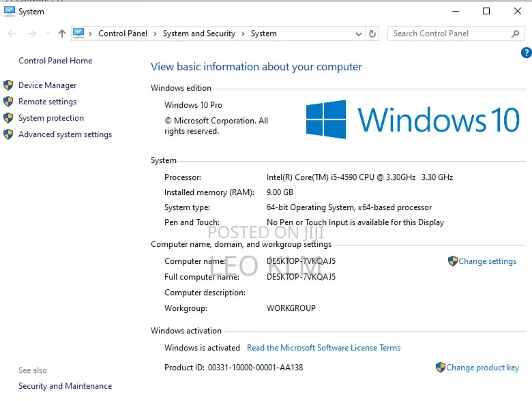The height and width of the screenshot is (401, 532).
Task: Select the processor value Intel Core i5-4590
Action: coord(359,177)
